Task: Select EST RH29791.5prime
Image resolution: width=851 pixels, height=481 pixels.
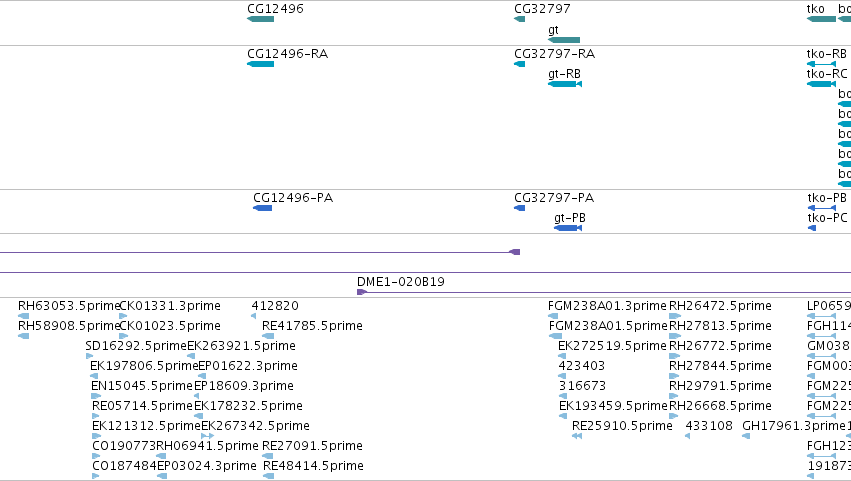Action: click(x=720, y=387)
